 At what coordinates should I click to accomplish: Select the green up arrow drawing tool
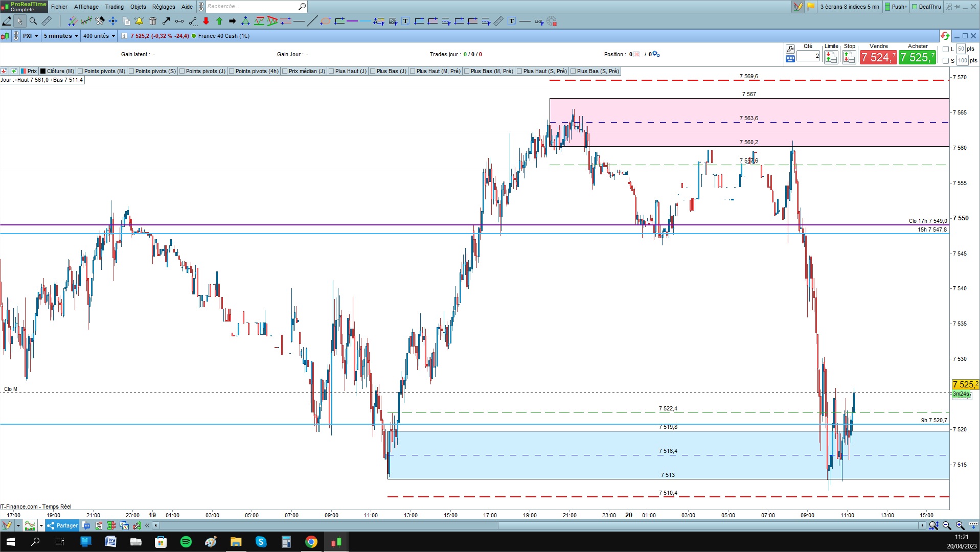point(219,21)
